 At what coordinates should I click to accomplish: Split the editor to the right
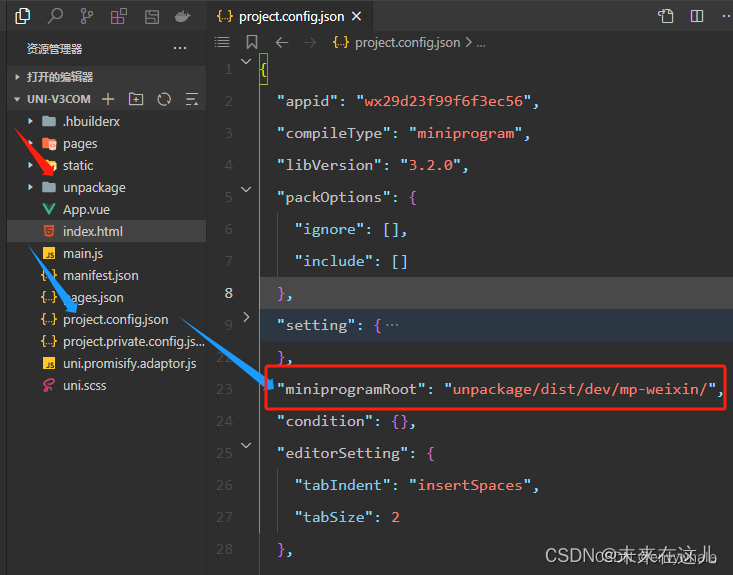(x=697, y=16)
